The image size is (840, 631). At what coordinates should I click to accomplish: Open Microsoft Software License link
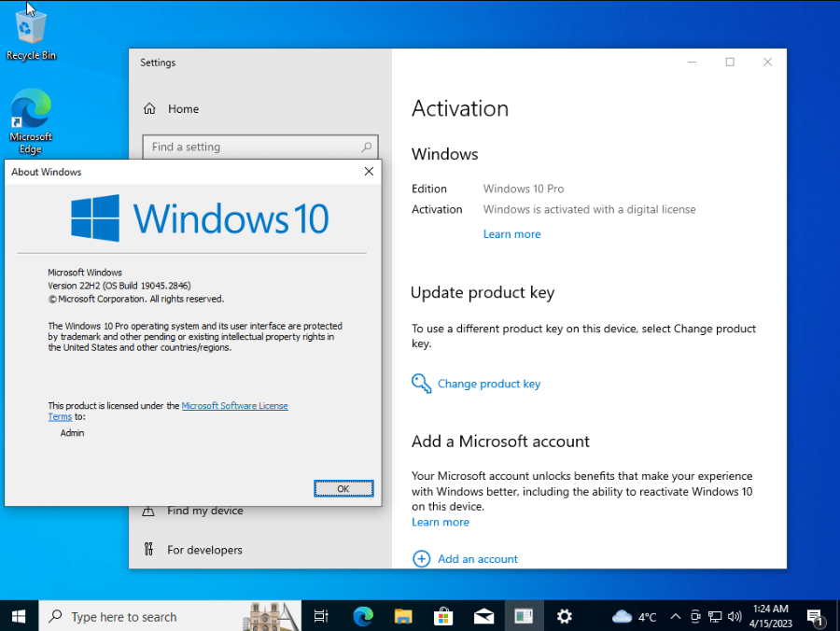click(234, 405)
